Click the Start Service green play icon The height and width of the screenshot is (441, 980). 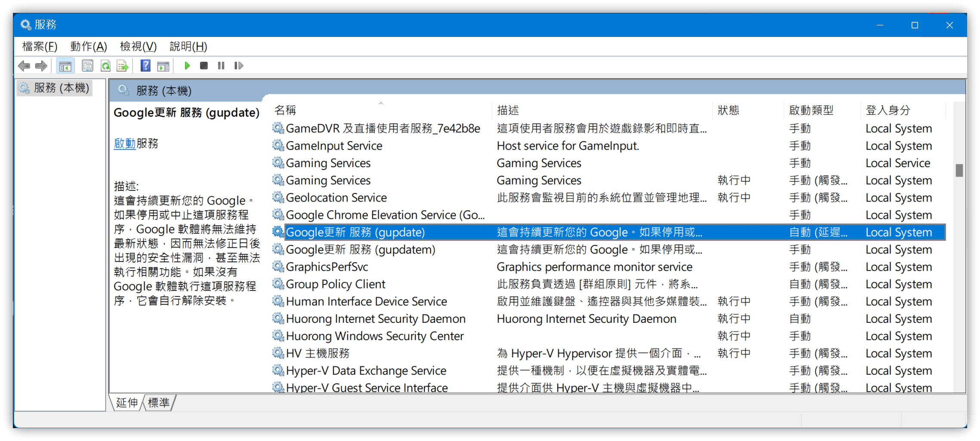click(x=187, y=66)
